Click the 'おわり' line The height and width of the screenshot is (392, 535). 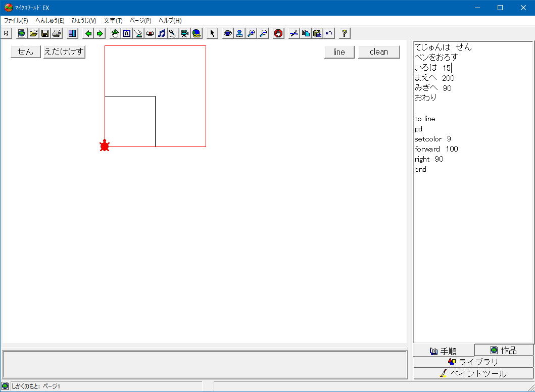coord(425,97)
